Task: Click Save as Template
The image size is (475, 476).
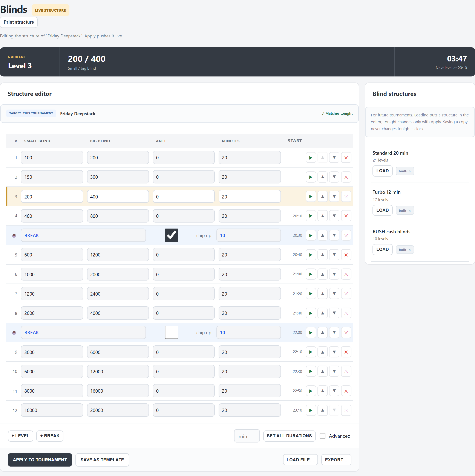Action: pyautogui.click(x=102, y=460)
